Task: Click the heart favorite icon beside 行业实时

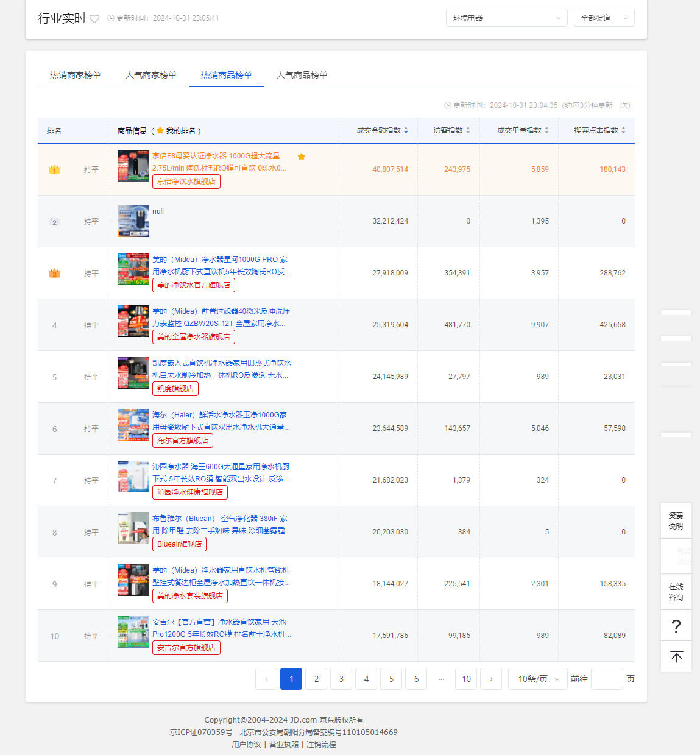Action: click(94, 19)
